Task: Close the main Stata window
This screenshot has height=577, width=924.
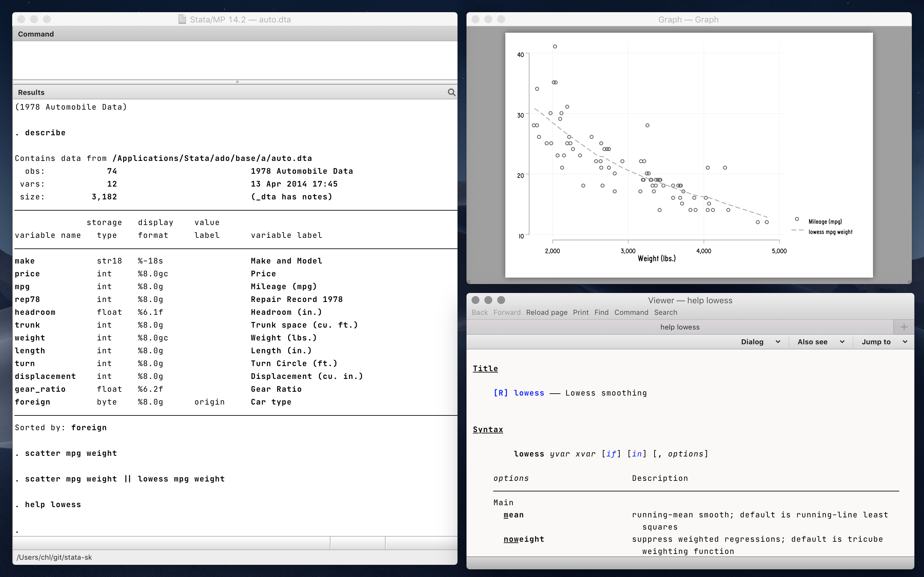Action: pos(21,20)
